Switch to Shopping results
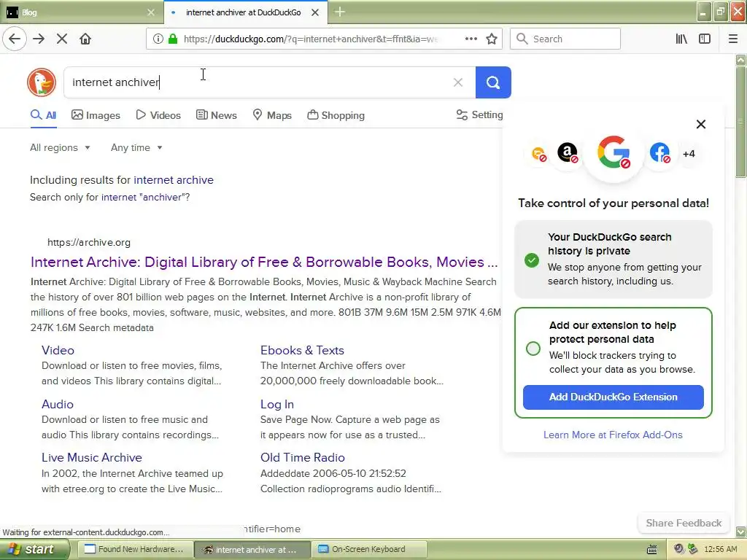The height and width of the screenshot is (560, 747). click(x=336, y=115)
